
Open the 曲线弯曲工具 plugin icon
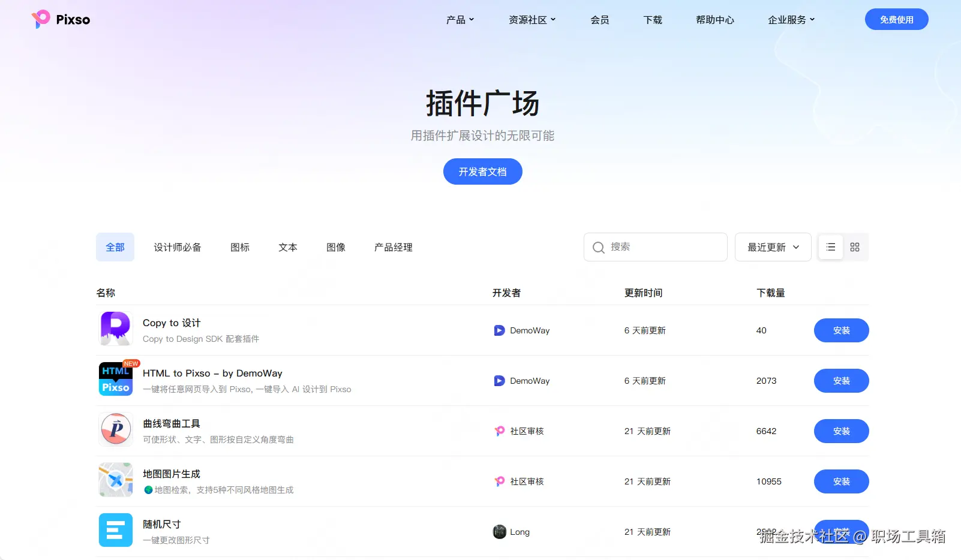click(116, 429)
